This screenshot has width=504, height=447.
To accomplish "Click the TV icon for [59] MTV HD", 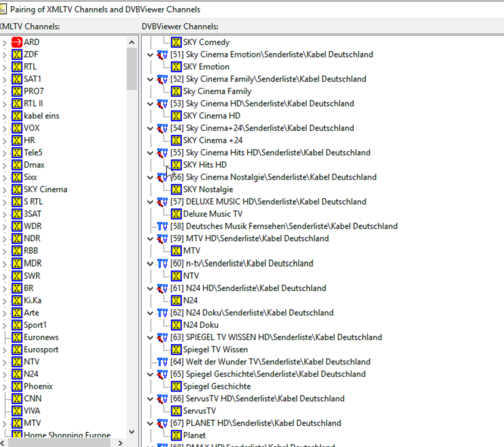I will [x=162, y=238].
